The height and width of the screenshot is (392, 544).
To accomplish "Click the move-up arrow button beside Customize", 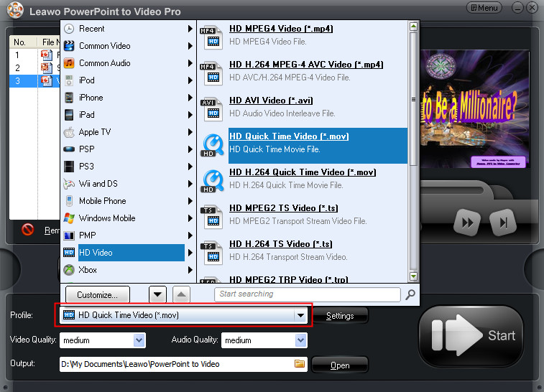I will (181, 294).
